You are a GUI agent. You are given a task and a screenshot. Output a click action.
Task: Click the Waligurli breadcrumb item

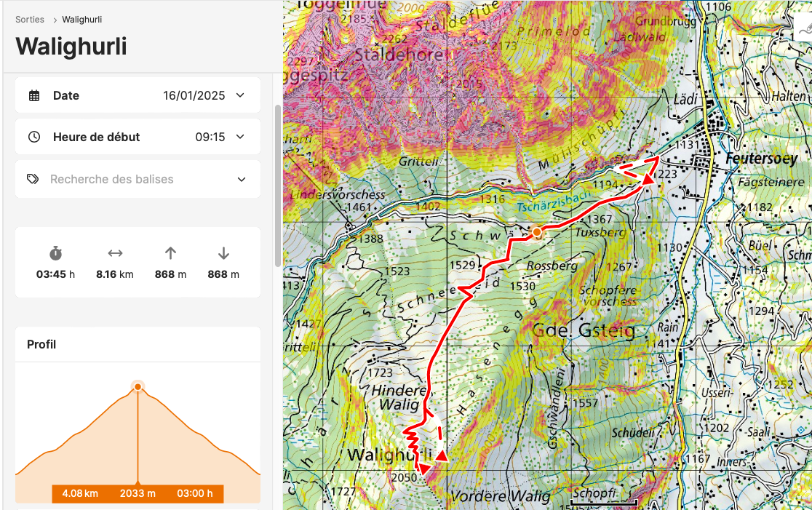[84, 20]
